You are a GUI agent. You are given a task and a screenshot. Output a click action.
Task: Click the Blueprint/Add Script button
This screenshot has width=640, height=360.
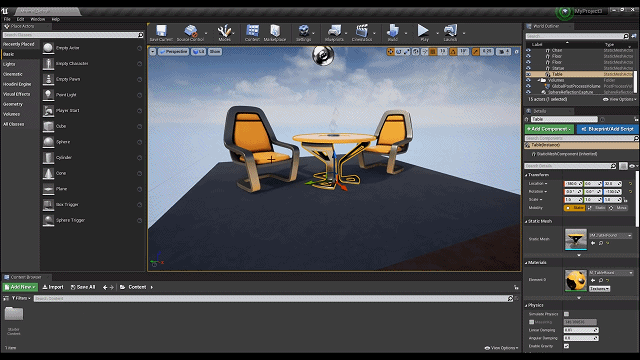(x=607, y=129)
